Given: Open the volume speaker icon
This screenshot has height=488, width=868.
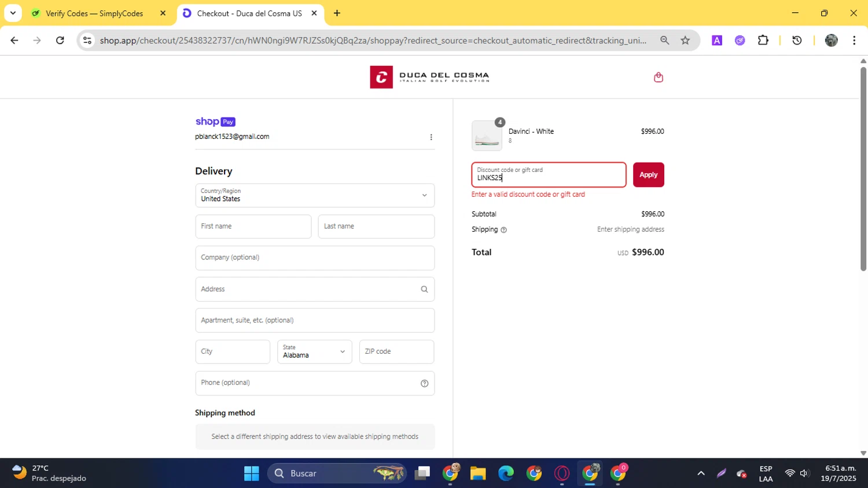Looking at the screenshot, I should coord(804,474).
